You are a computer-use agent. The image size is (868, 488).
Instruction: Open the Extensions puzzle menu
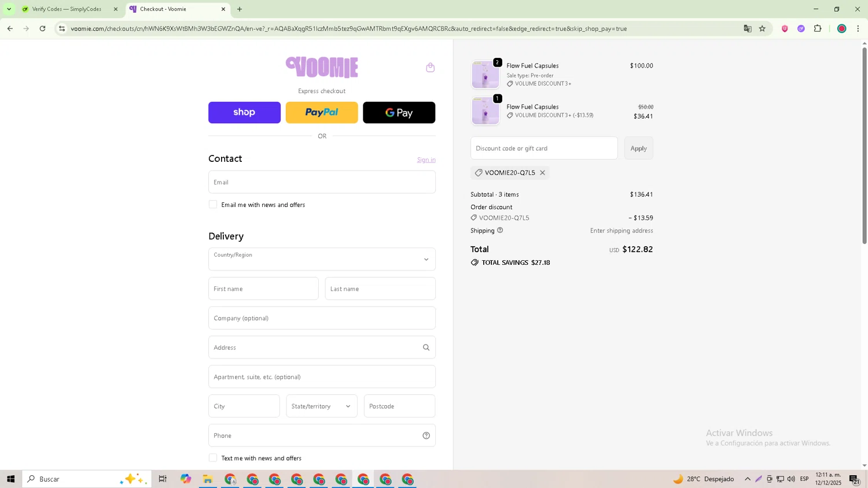(818, 28)
